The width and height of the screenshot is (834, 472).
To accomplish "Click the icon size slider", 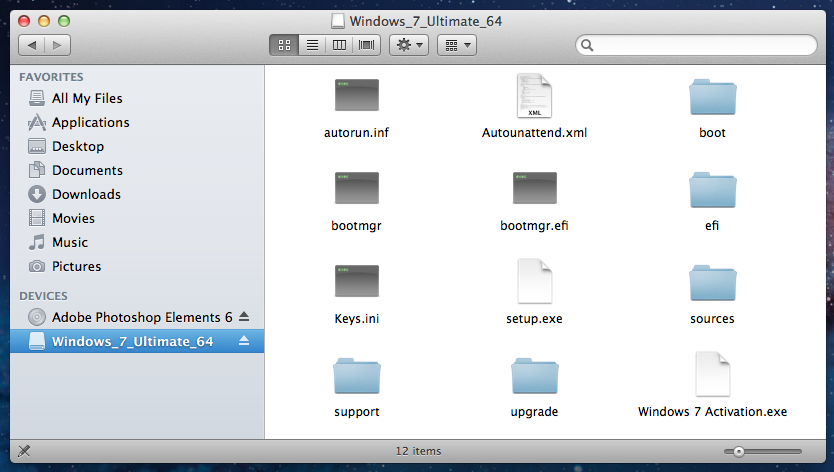I will tap(763, 452).
